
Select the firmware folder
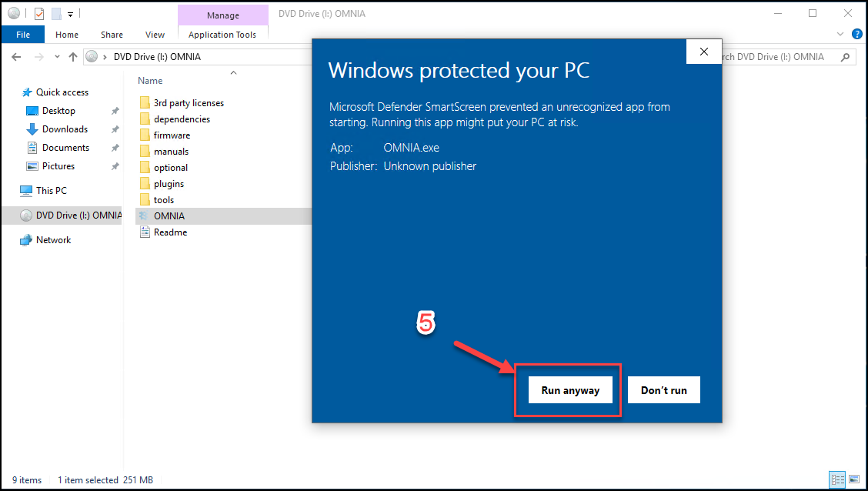point(172,135)
